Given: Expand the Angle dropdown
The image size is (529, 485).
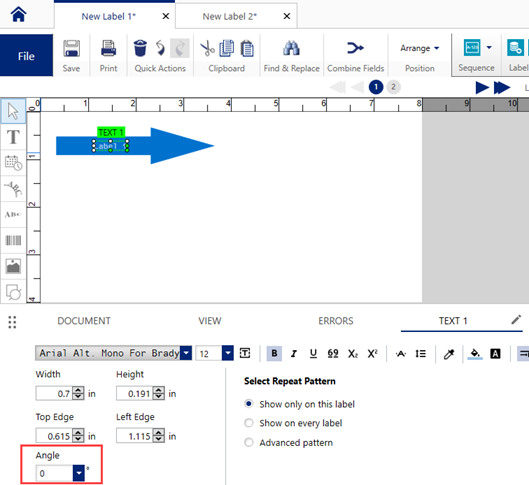Looking at the screenshot, I should [x=79, y=473].
